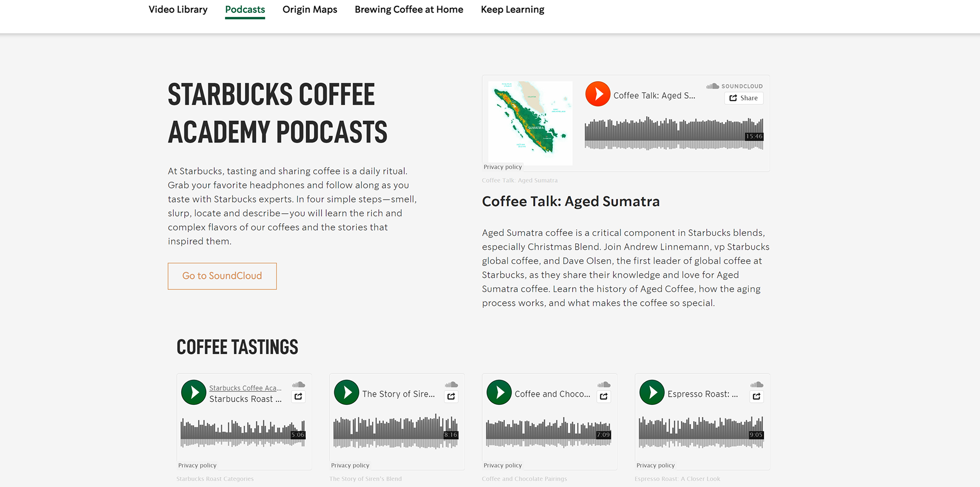Play the Starbucks Roast Categories track
Viewport: 980px width, 487px height.
point(194,393)
